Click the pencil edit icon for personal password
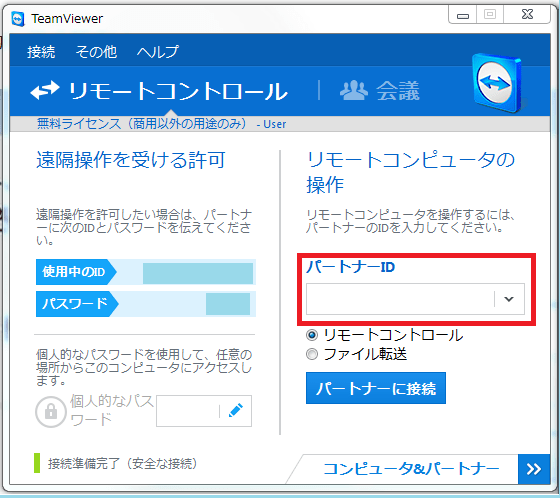The width and height of the screenshot is (560, 498). coord(236,410)
